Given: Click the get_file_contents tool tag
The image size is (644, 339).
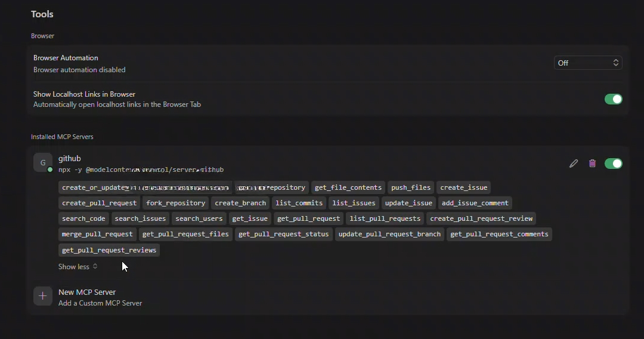Looking at the screenshot, I should point(348,187).
